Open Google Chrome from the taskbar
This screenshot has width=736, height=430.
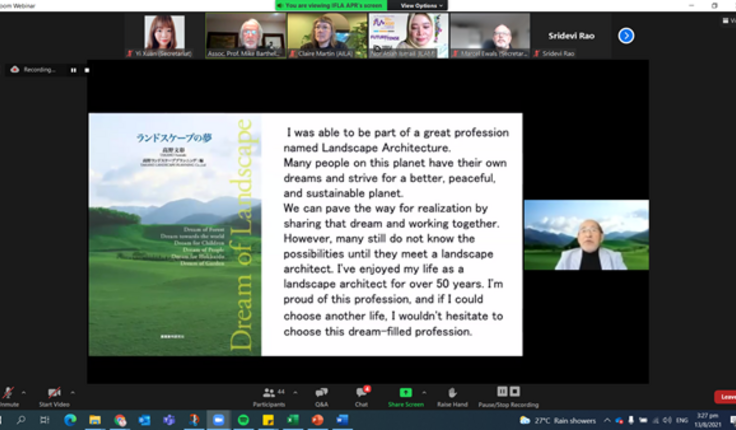tap(120, 420)
